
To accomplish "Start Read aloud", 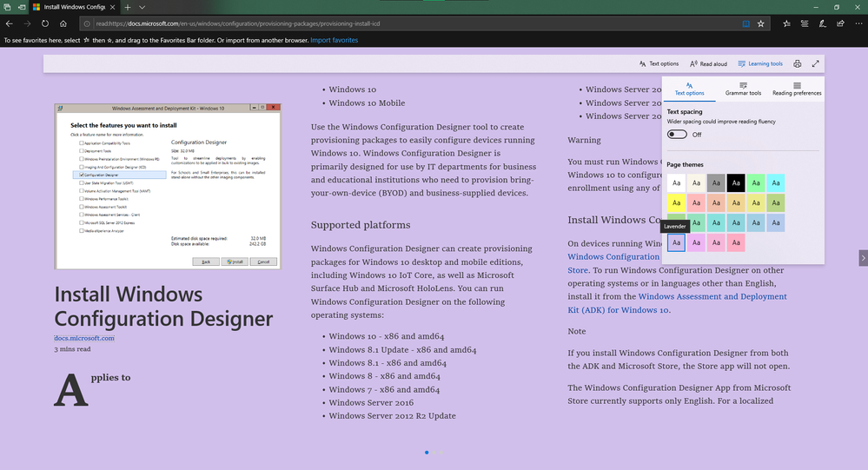I will click(708, 63).
